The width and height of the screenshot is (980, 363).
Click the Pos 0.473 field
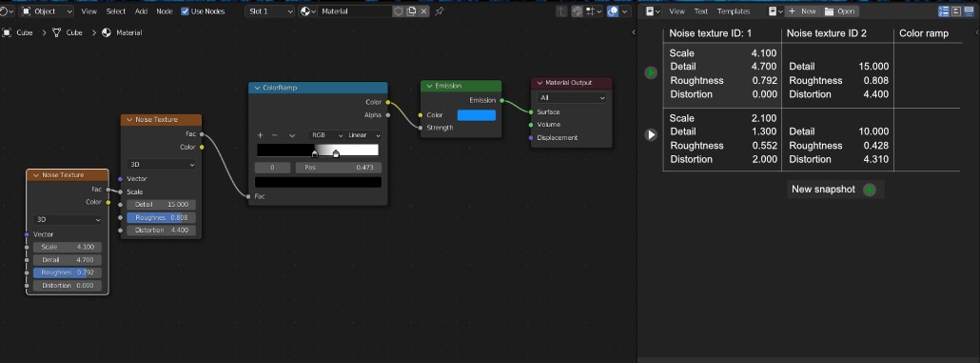point(338,168)
